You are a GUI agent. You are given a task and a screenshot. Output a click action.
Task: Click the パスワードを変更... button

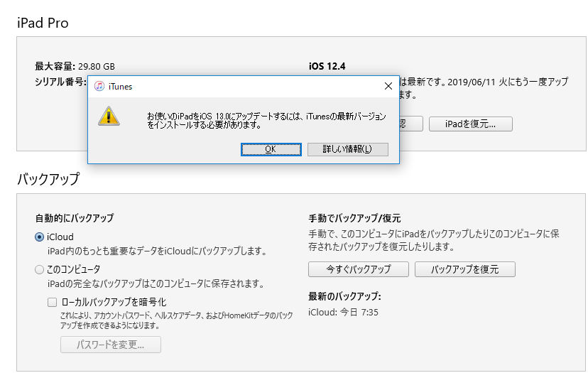[x=111, y=345]
